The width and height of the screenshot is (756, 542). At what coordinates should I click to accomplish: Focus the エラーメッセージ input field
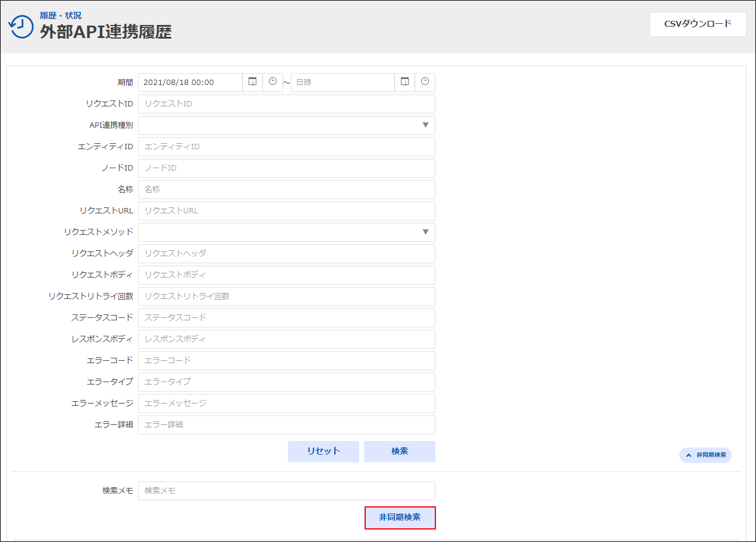[x=287, y=404]
